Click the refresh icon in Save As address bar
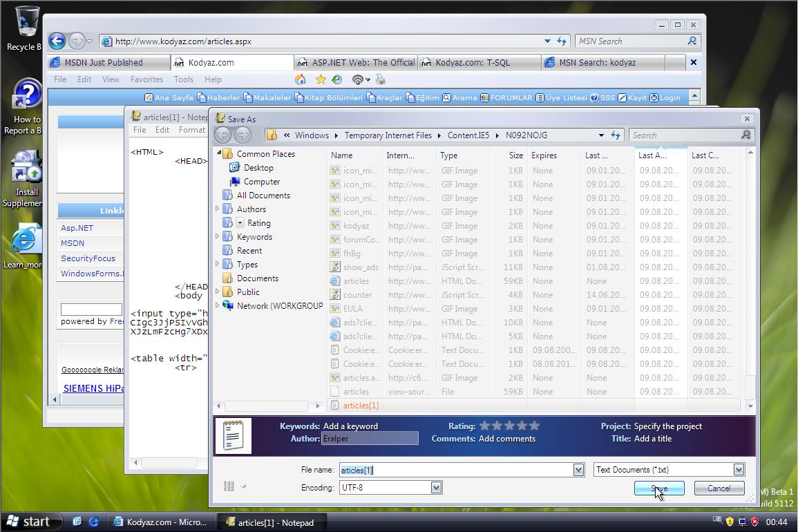 [x=616, y=135]
